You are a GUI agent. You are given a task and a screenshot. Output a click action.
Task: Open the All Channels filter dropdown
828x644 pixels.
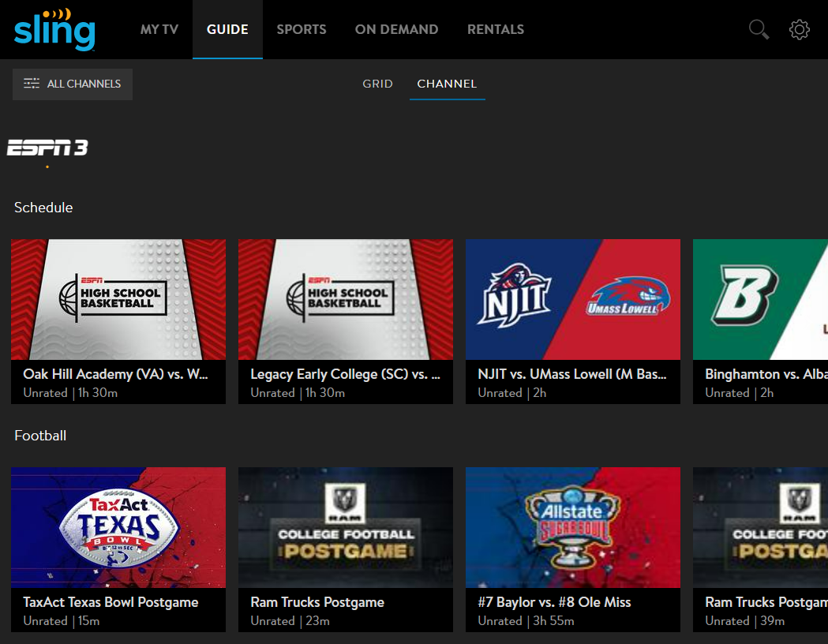click(x=73, y=84)
